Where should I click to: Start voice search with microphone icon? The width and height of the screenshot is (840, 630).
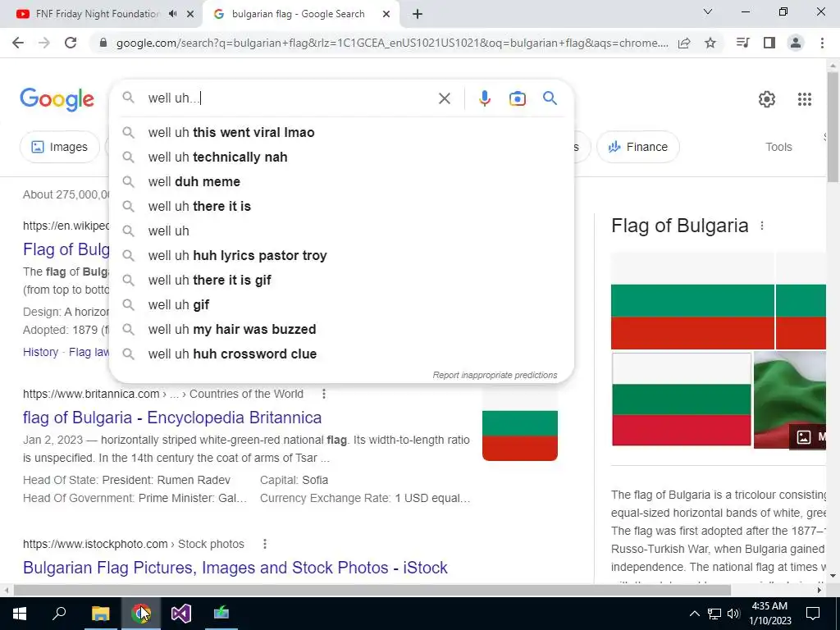click(x=484, y=98)
